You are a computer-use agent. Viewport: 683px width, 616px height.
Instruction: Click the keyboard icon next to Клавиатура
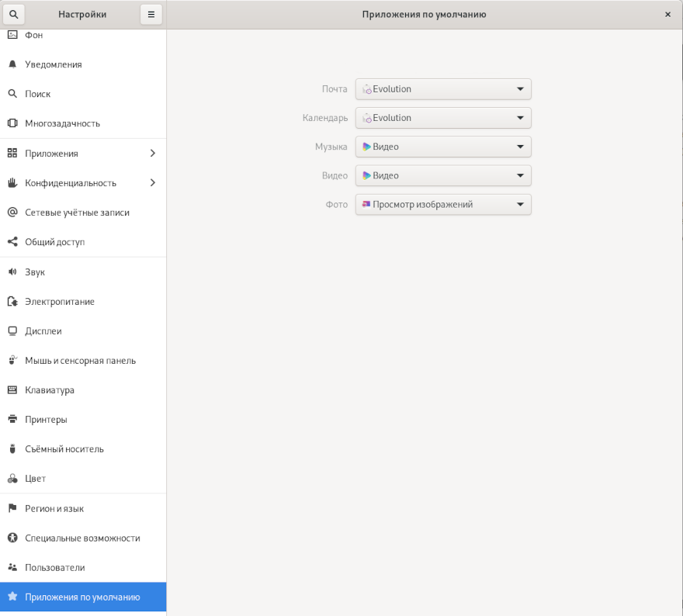coord(12,390)
